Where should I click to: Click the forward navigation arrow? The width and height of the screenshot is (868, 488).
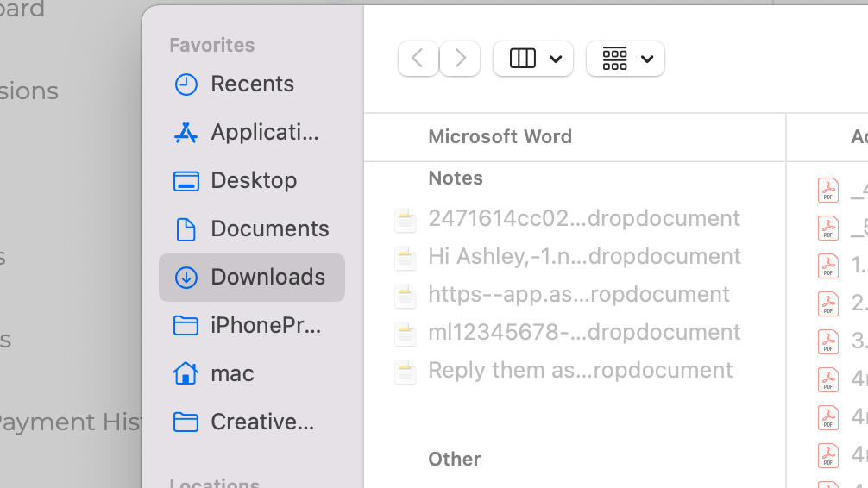click(460, 59)
